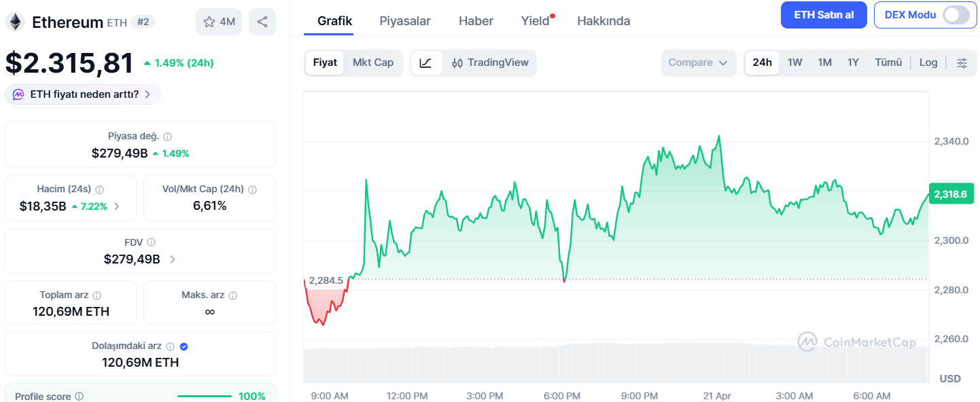Click info icon next to FDV
This screenshot has height=402, width=980.
coord(152,242)
